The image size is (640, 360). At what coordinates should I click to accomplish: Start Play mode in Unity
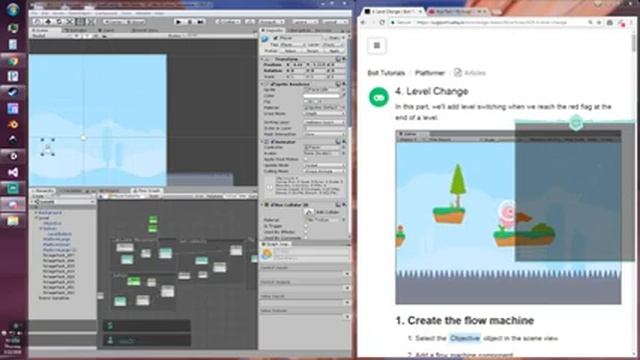178,22
